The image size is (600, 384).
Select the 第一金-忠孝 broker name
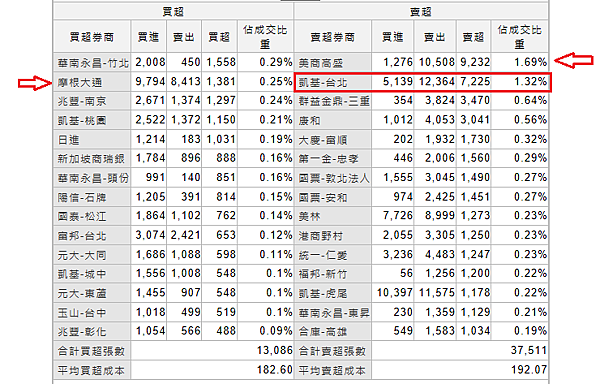(328, 159)
